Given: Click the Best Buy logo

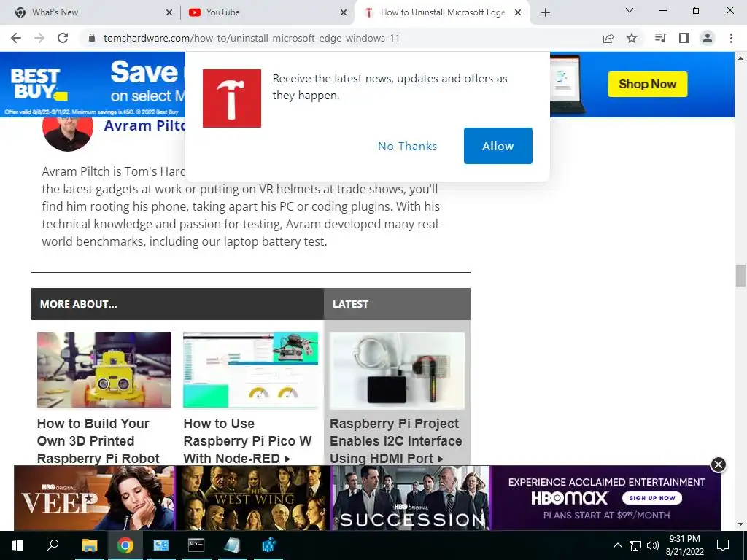Looking at the screenshot, I should point(38,85).
